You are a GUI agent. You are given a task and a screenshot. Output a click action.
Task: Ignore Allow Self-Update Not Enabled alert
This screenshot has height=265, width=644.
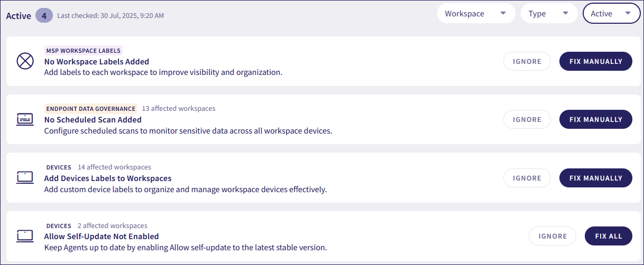tap(553, 236)
